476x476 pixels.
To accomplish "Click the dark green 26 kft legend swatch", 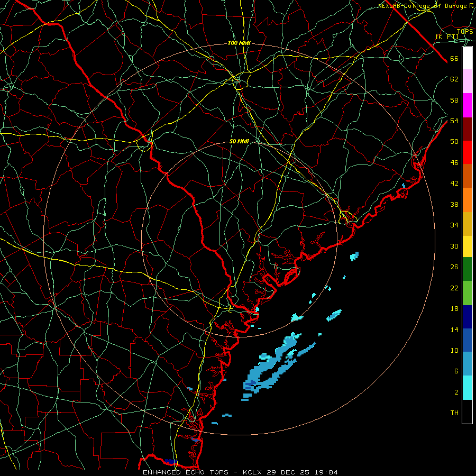I will [467, 269].
